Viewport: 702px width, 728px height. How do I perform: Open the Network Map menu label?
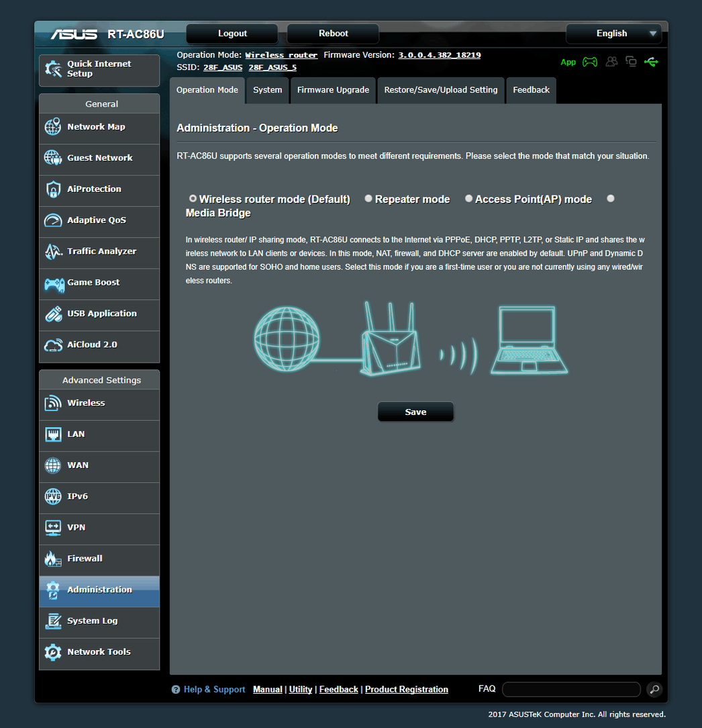[96, 127]
